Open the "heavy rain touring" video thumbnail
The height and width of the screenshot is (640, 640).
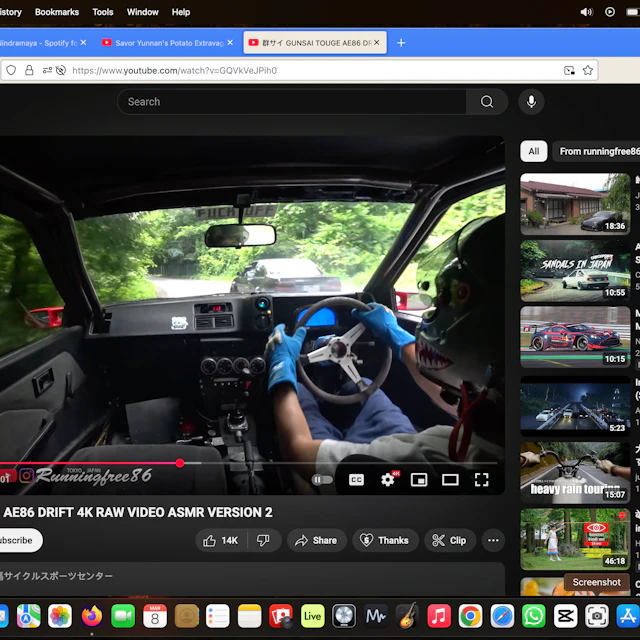click(574, 469)
